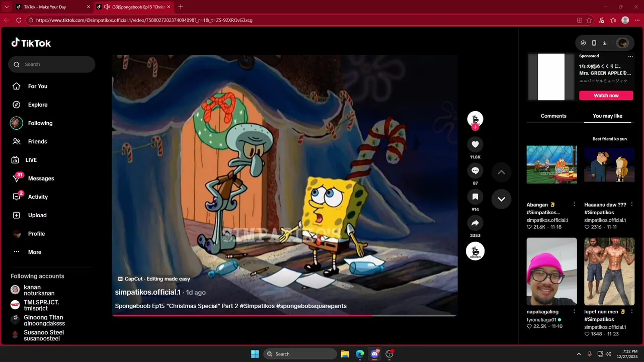Open options for the Abangan video

[x=574, y=204]
